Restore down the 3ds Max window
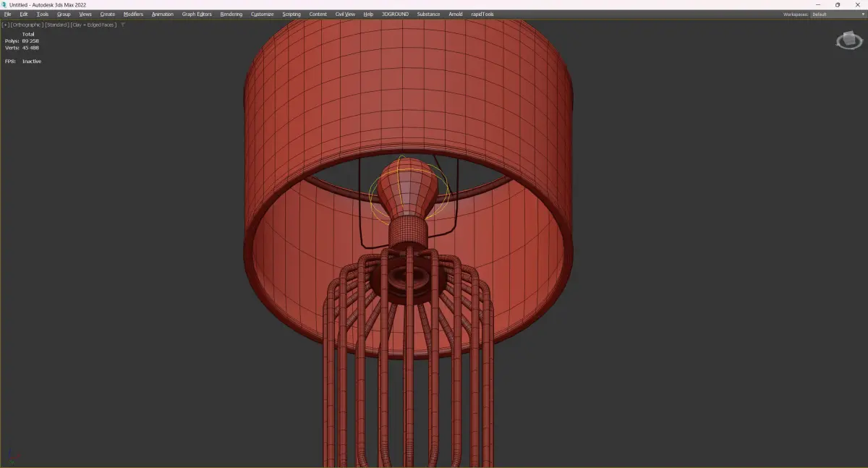This screenshot has width=868, height=468. pos(838,4)
